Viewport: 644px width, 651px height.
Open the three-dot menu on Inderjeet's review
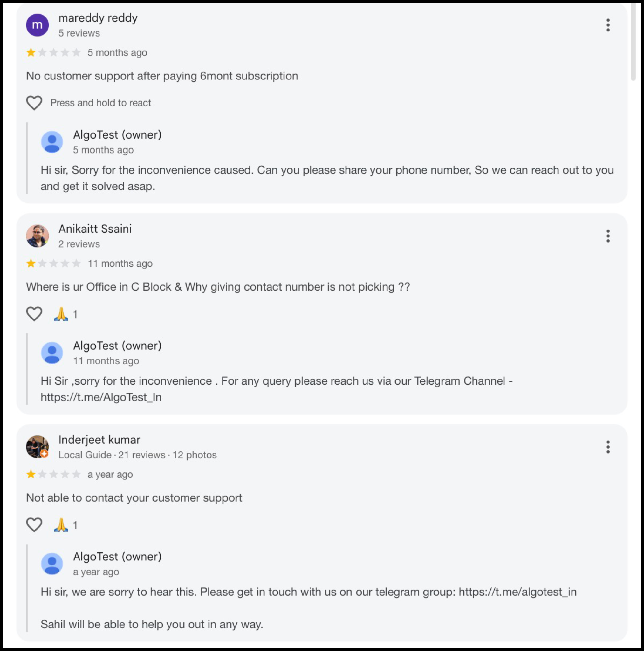coord(608,447)
